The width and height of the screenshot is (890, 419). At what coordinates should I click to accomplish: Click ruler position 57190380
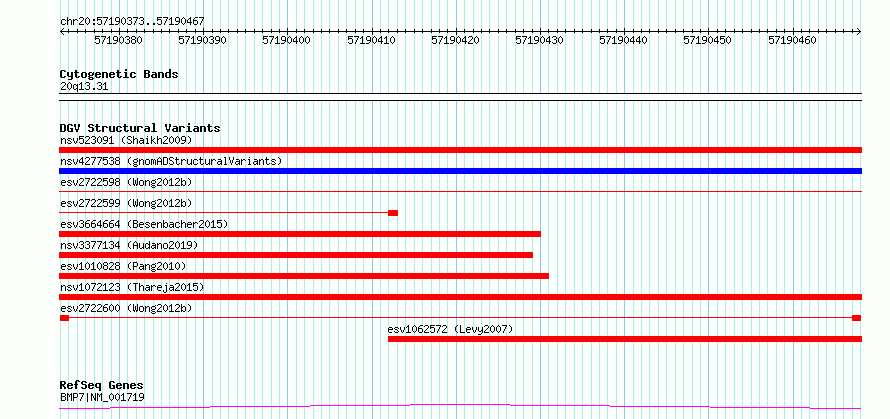[119, 40]
